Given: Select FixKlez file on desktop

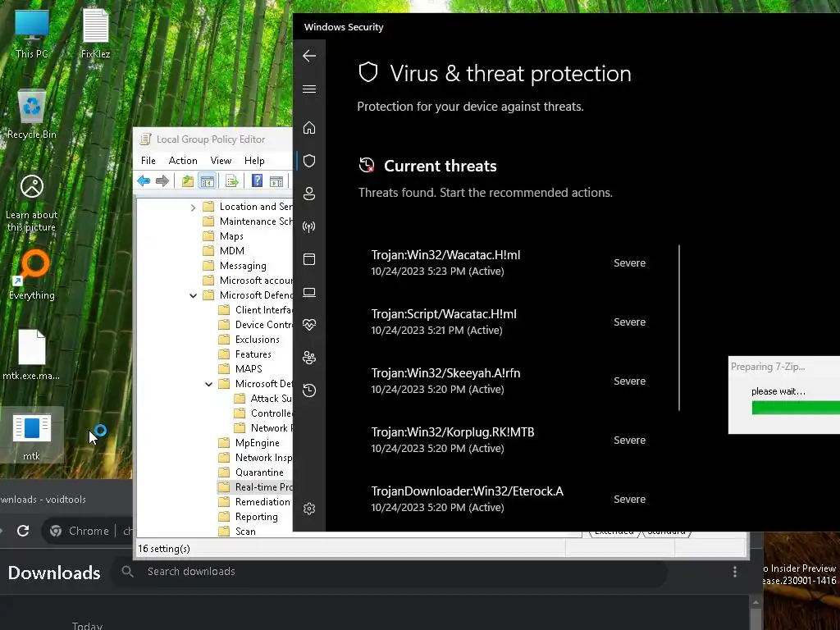Looking at the screenshot, I should point(95,34).
